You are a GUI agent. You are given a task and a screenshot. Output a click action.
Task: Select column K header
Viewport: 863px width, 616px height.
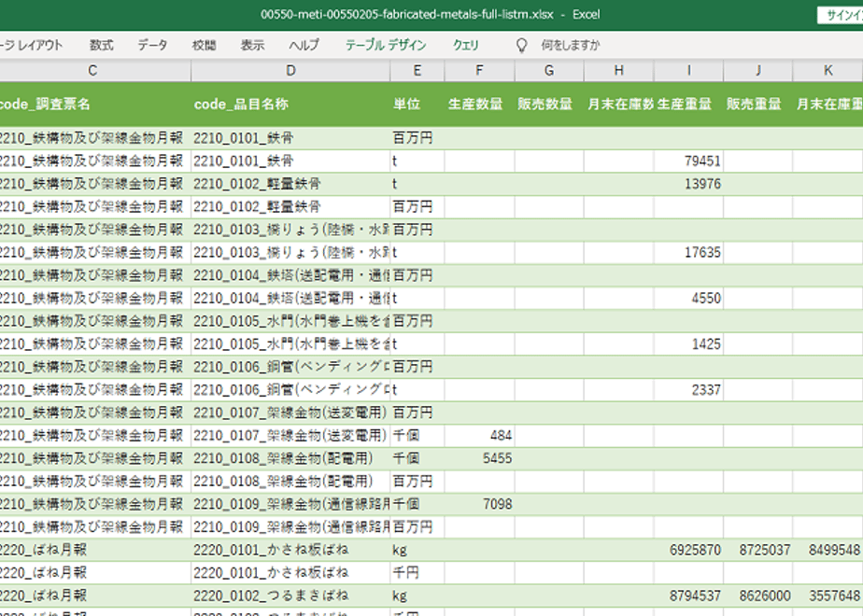pyautogui.click(x=828, y=70)
